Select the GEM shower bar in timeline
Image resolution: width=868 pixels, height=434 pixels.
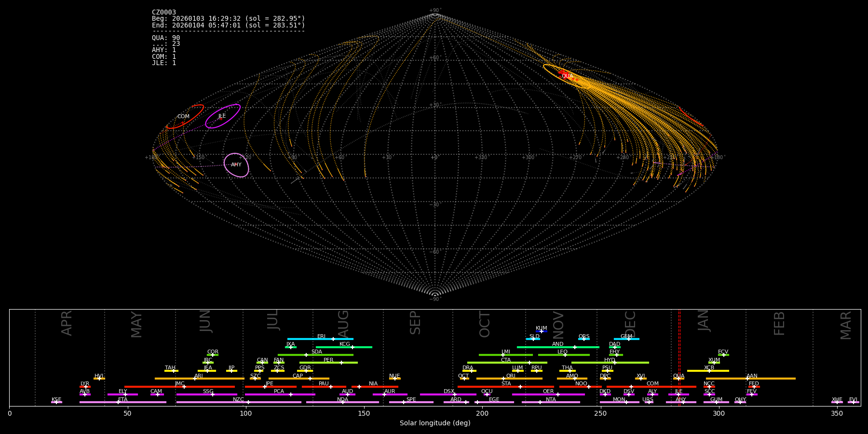click(626, 339)
